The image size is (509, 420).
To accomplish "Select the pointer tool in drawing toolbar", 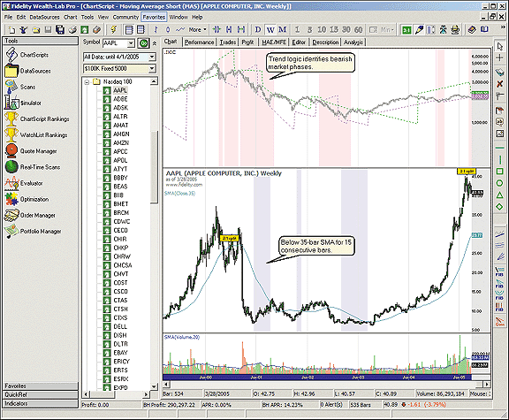I will point(500,47).
